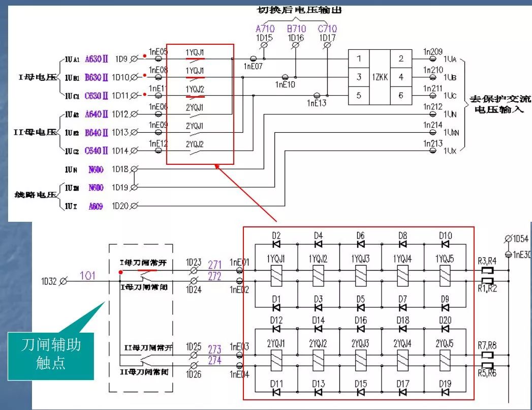Click terminal 1D54 symbol
Screen dimensions: 532x410
point(508,240)
